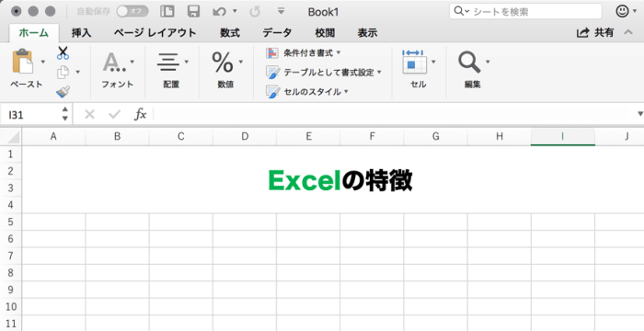Select row 1 header
644x331 pixels.
coord(11,154)
